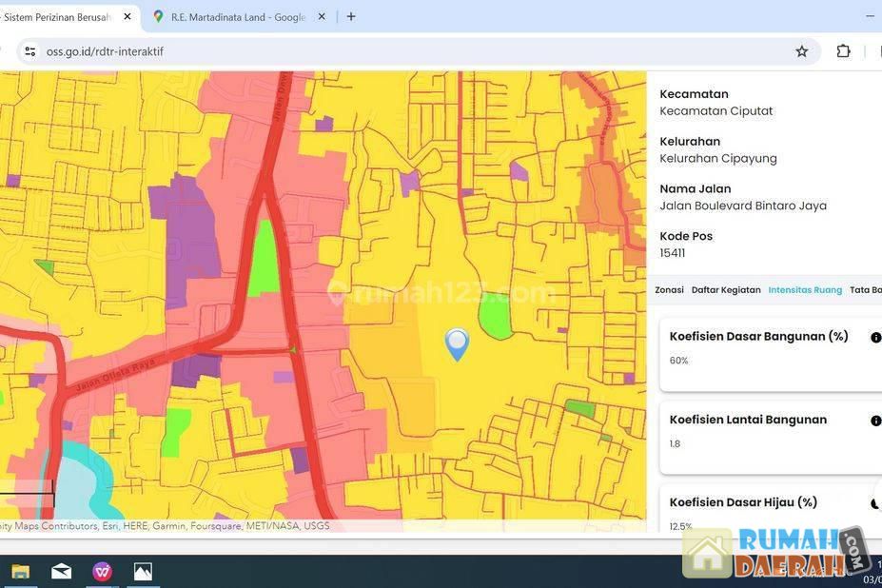Show info for Koefisien Lantai Bangunan
This screenshot has width=882, height=588.
(875, 421)
